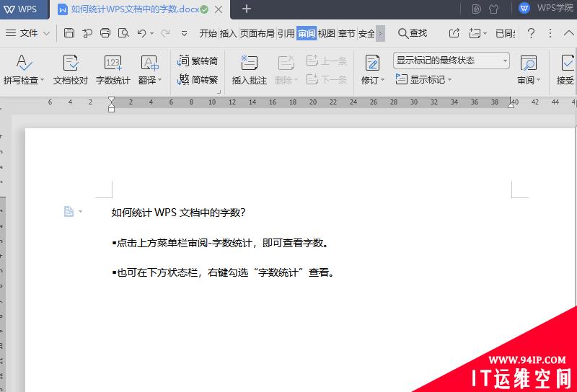This screenshot has width=577, height=392.
Task: Switch to the 视图 ribbon tab
Action: (327, 33)
